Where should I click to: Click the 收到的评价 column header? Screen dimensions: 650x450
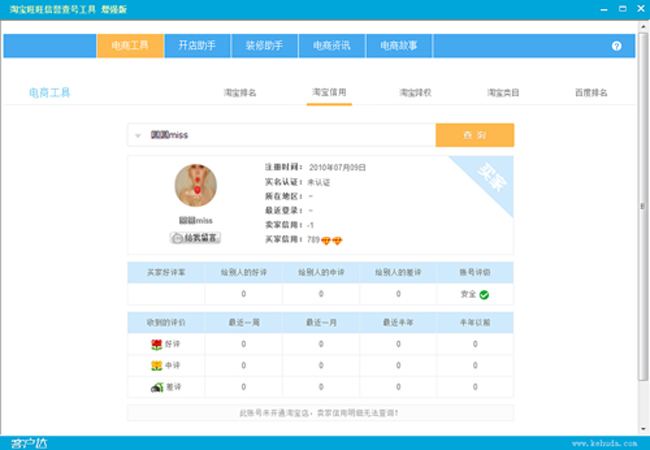[x=166, y=322]
